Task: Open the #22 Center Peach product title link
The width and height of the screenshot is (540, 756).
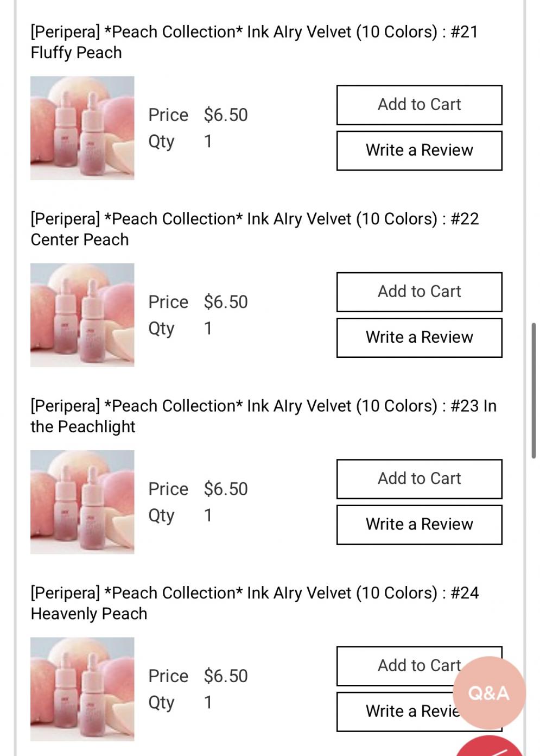Action: [254, 229]
